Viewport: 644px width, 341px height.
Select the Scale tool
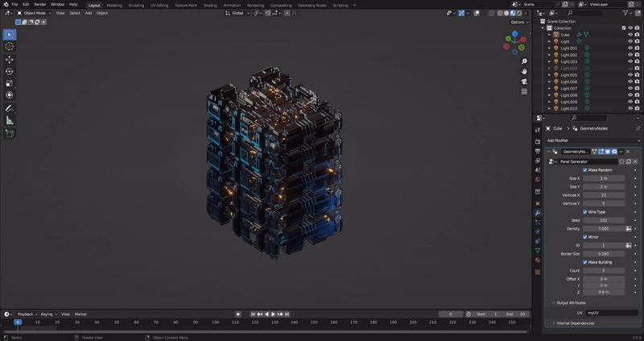[x=10, y=83]
